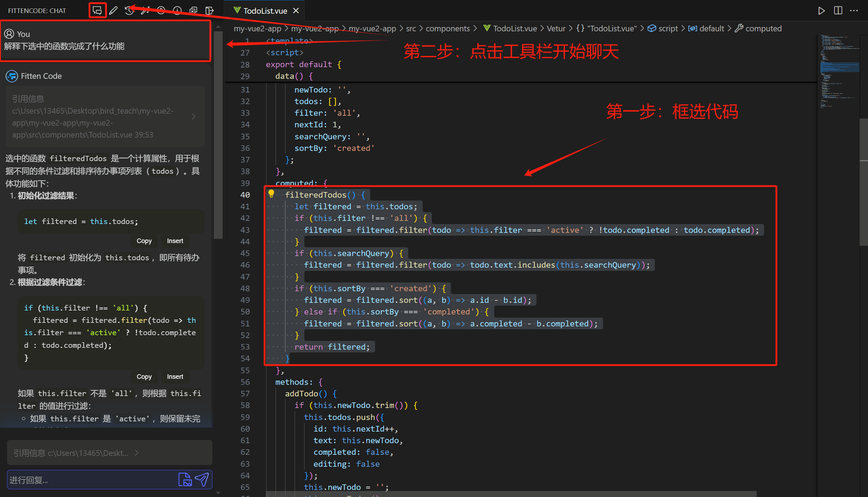Viewport: 868px width, 497px height.
Task: Click the editor minimap
Action: tap(839, 72)
